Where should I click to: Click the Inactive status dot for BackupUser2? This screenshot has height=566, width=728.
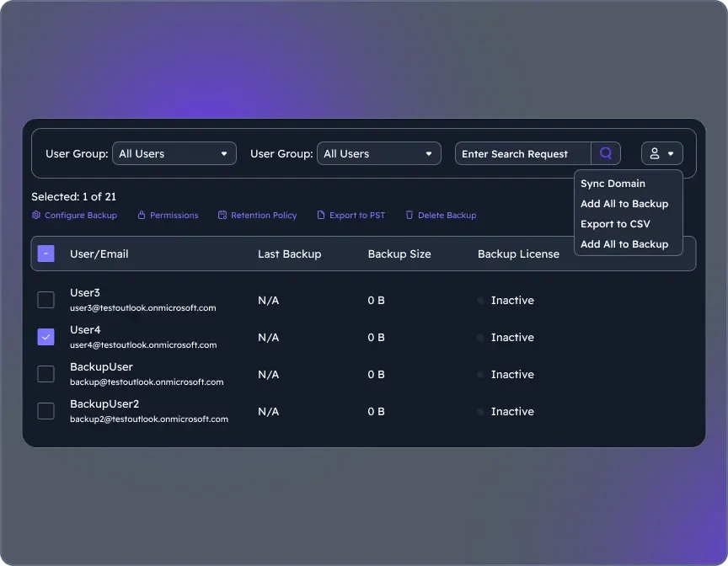[481, 412]
